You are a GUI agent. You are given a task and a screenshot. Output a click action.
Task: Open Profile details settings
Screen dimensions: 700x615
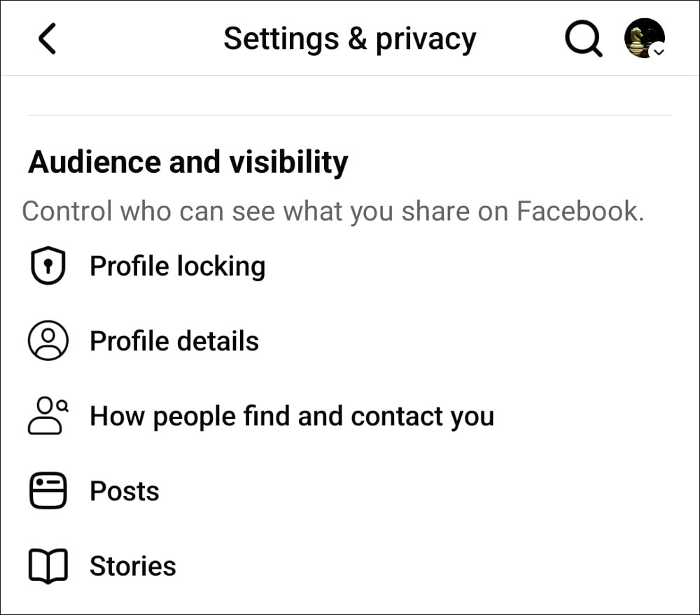(x=174, y=341)
